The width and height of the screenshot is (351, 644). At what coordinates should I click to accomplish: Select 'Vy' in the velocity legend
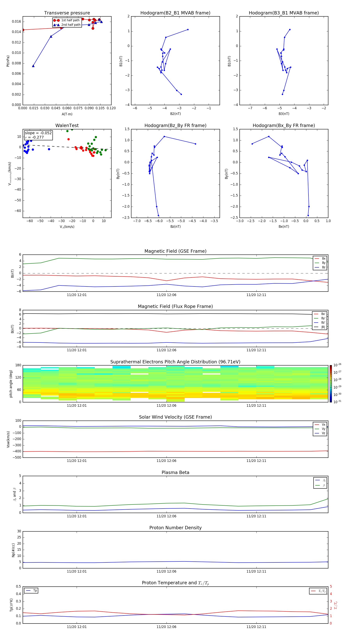320,429
